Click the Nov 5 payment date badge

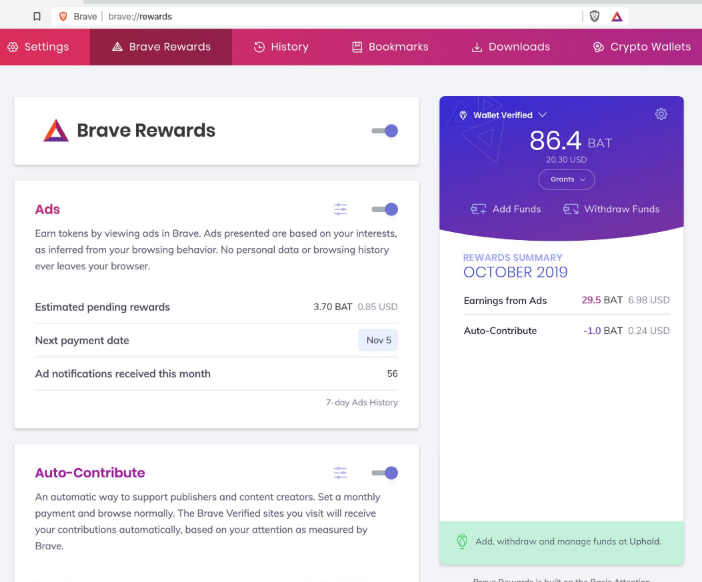click(378, 340)
